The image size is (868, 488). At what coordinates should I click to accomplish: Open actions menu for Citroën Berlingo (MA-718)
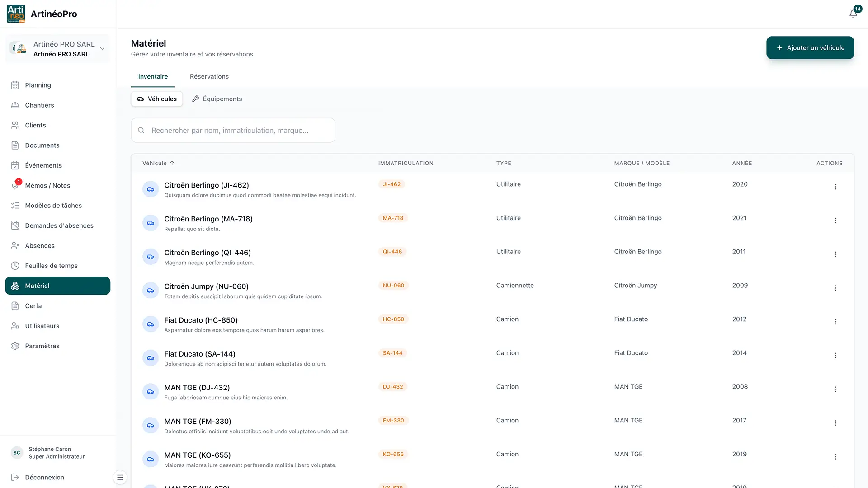tap(835, 221)
